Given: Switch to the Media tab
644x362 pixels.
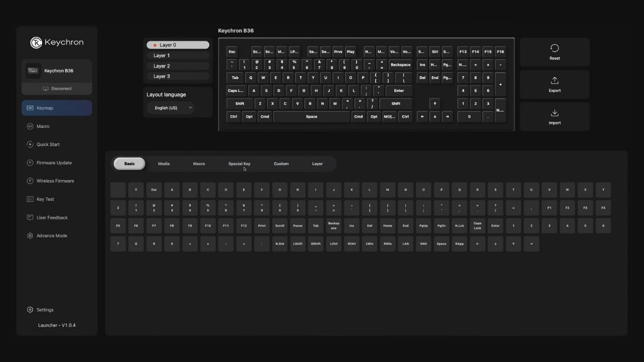Looking at the screenshot, I should click(164, 164).
